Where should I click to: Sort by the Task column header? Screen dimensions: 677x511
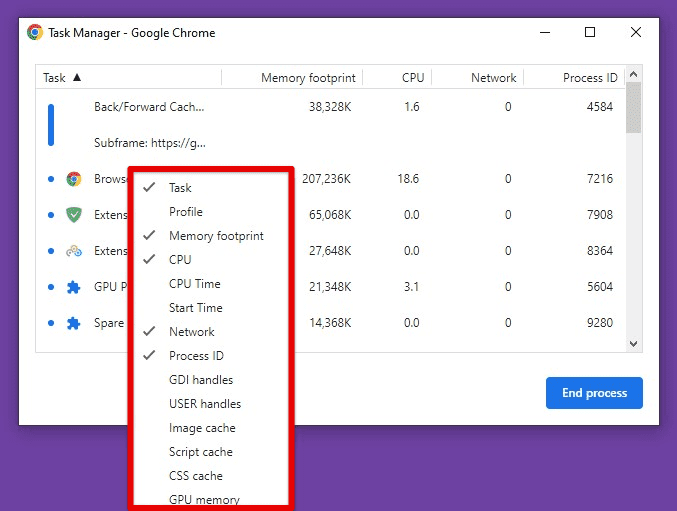pos(129,78)
